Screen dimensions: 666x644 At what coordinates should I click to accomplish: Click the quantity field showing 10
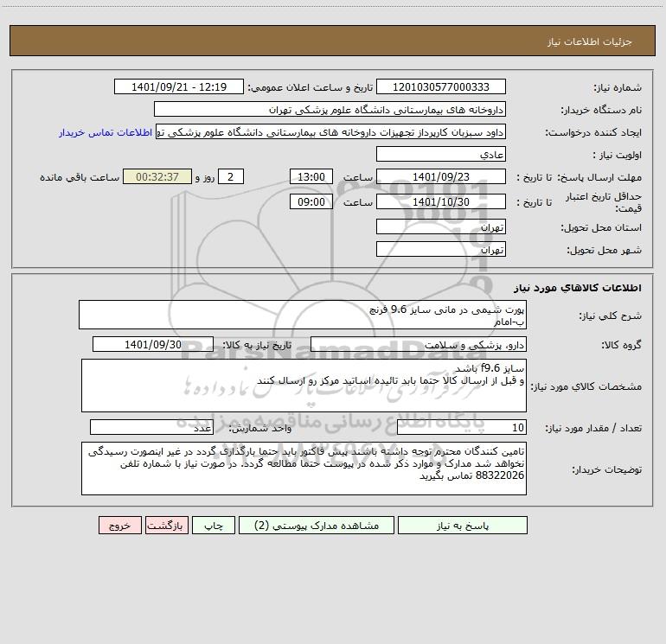click(x=462, y=427)
